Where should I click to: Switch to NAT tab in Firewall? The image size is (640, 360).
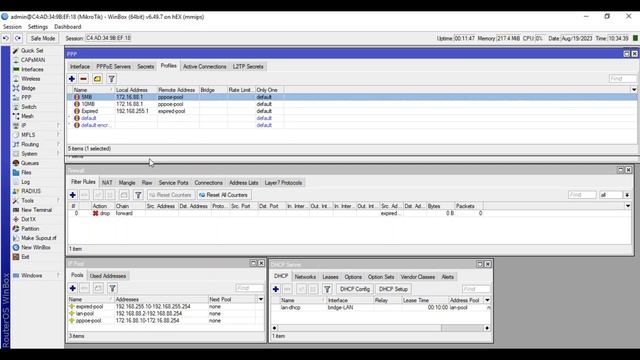pos(107,183)
